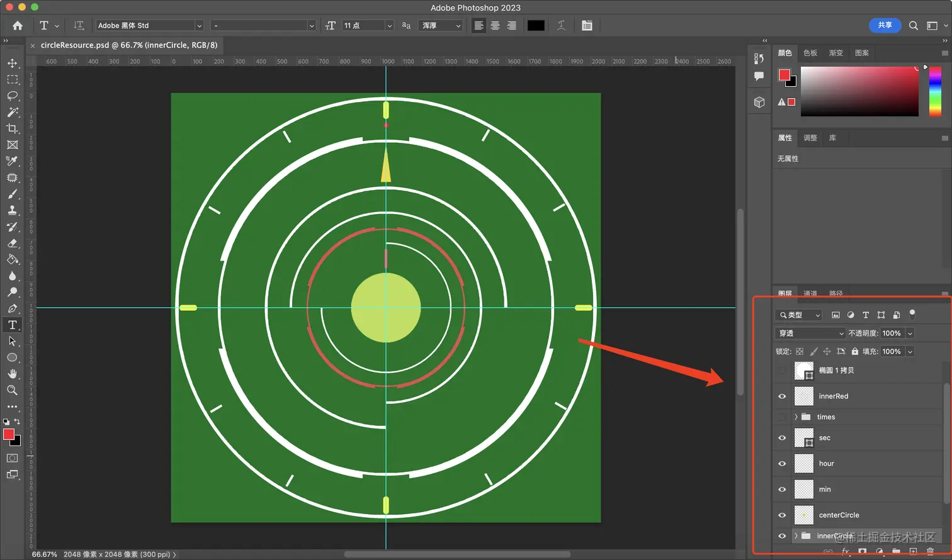
Task: Open the layer blend mode dropdown 穿透
Action: (x=810, y=333)
